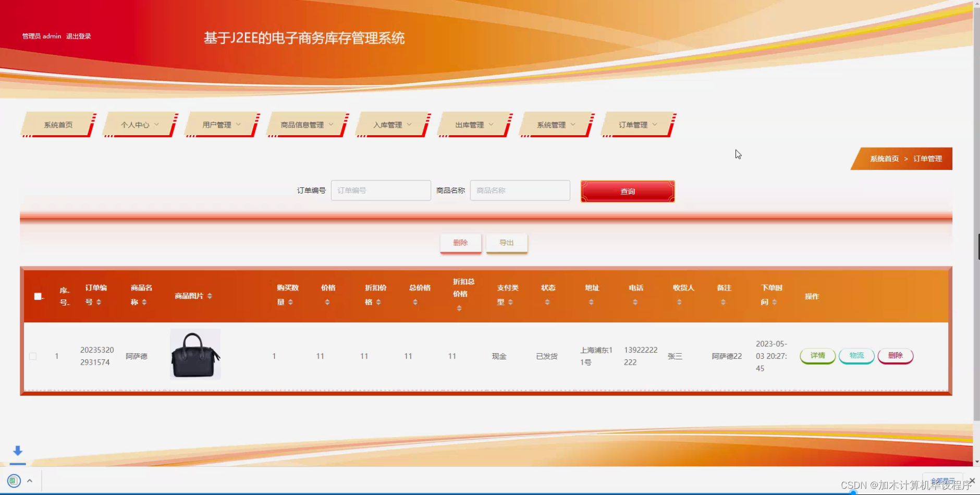Toggle the select-all checkbox in table header
The image size is (980, 495).
tap(38, 296)
